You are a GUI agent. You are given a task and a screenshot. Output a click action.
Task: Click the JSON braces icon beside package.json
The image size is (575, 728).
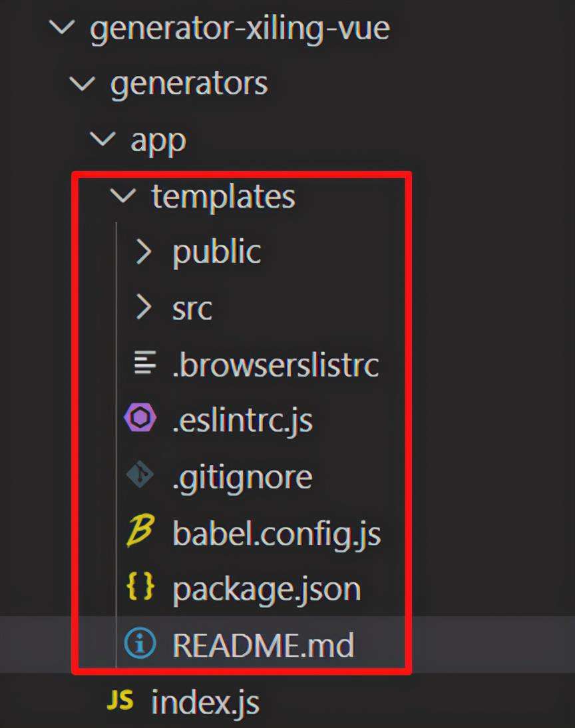click(x=140, y=588)
